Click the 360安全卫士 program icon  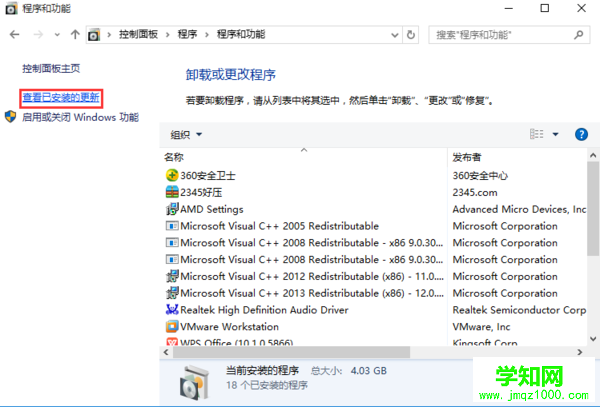pos(172,176)
